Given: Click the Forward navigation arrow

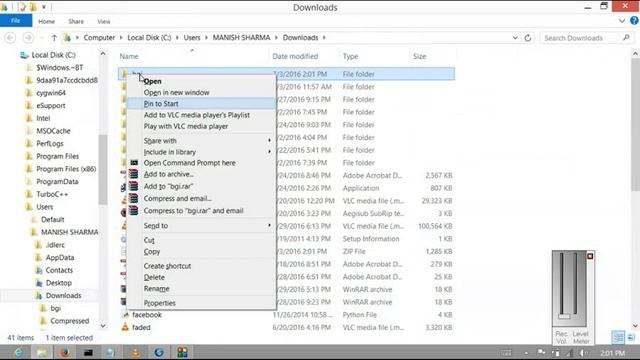Looking at the screenshot, I should tap(28, 38).
